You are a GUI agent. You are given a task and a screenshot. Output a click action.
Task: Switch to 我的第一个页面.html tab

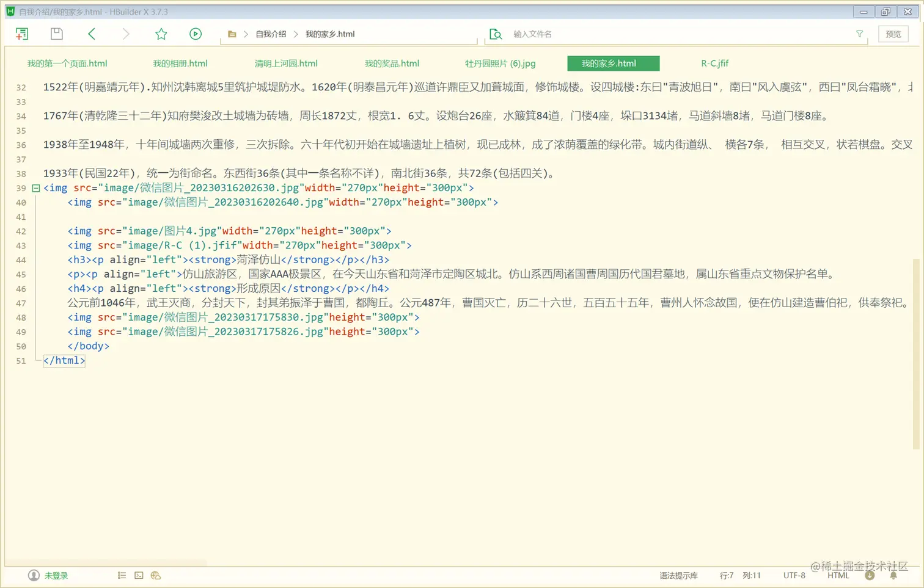(67, 64)
